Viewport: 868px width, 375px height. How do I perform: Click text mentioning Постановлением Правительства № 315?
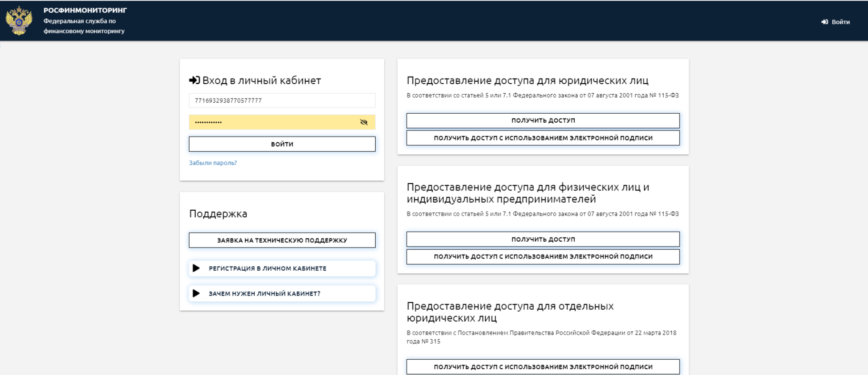point(541,337)
